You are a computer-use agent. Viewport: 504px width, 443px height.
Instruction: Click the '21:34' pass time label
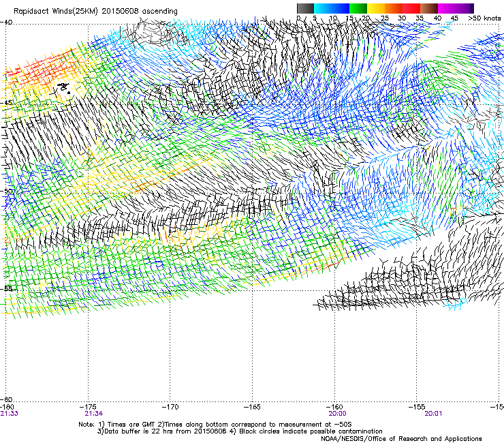[94, 414]
